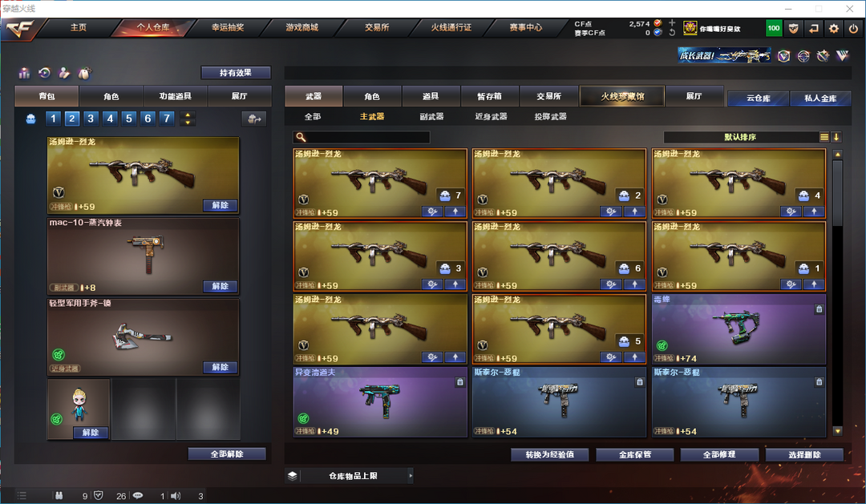Open the 游戏商城 tab
The height and width of the screenshot is (504, 866).
302,27
